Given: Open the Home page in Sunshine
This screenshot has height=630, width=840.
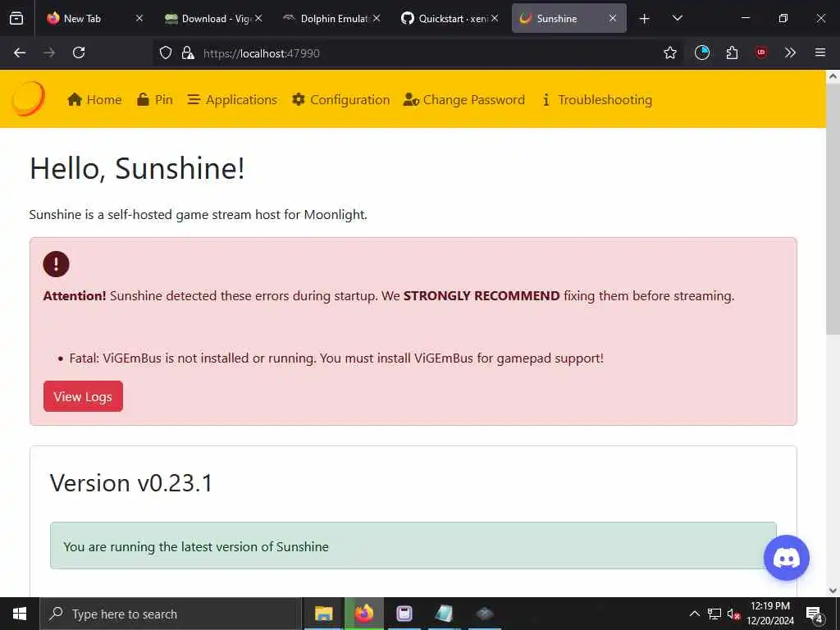Looking at the screenshot, I should coord(94,99).
